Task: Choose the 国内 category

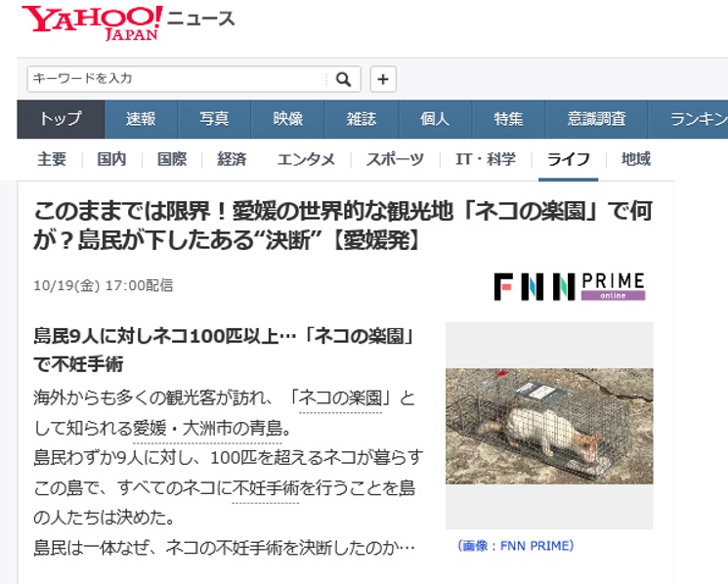Action: point(111,159)
